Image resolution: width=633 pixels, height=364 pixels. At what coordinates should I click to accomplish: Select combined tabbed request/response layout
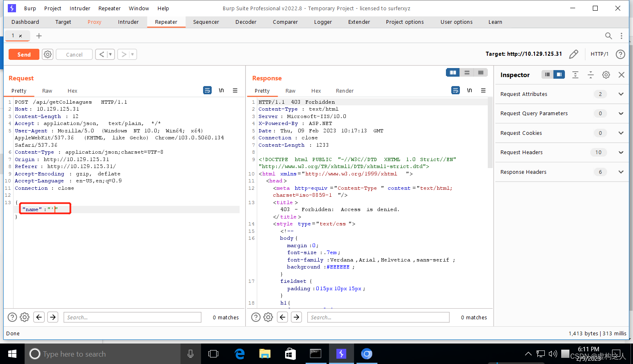[481, 73]
